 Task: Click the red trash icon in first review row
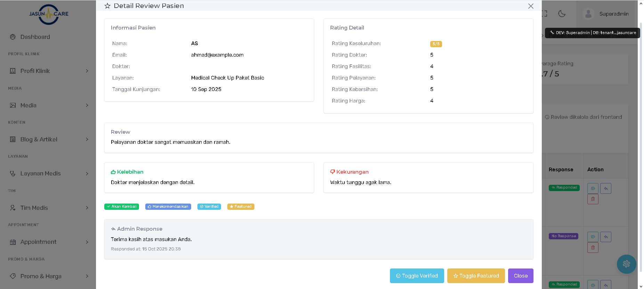593,199
